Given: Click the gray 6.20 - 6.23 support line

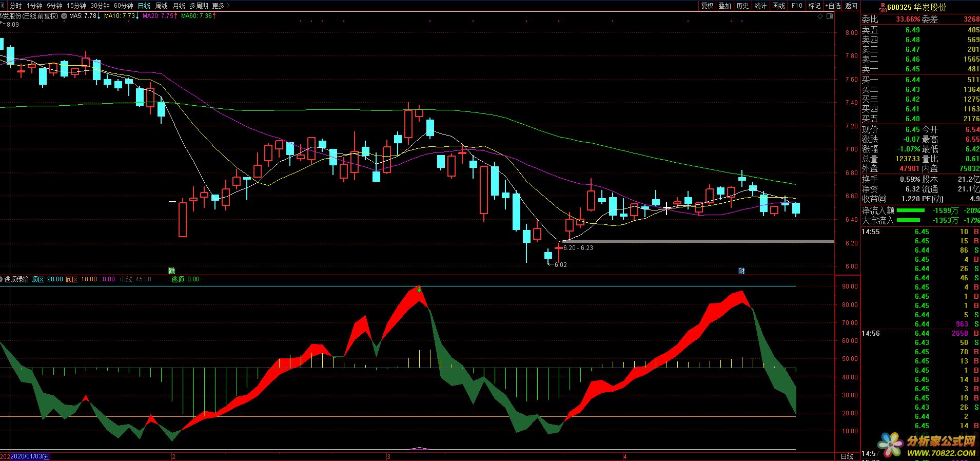Looking at the screenshot, I should (x=698, y=241).
